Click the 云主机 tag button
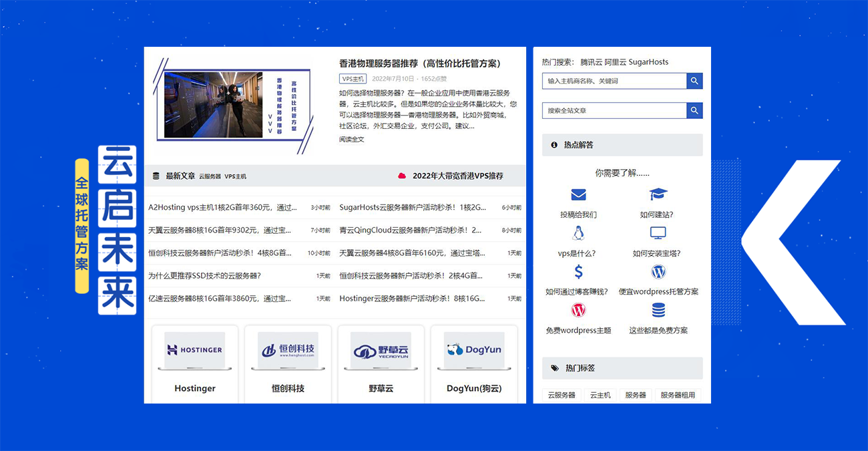Viewport: 868px width, 451px height. 600,395
